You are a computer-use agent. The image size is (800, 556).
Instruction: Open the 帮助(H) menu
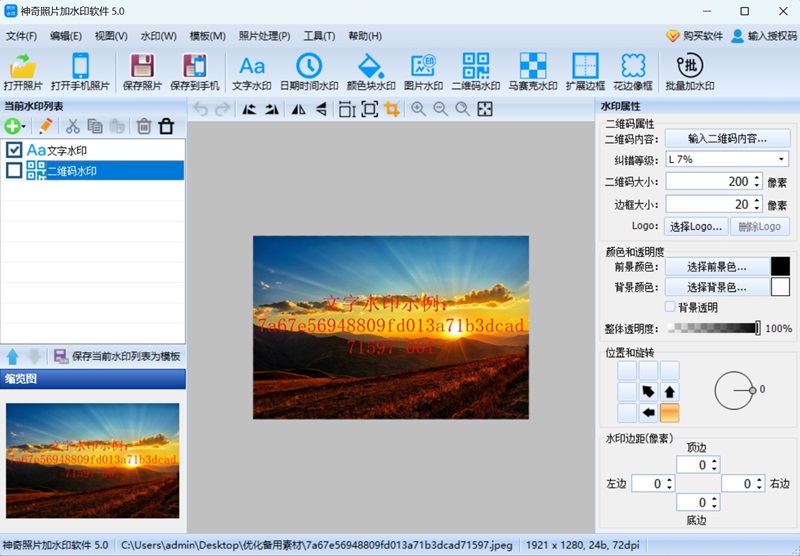tap(365, 36)
